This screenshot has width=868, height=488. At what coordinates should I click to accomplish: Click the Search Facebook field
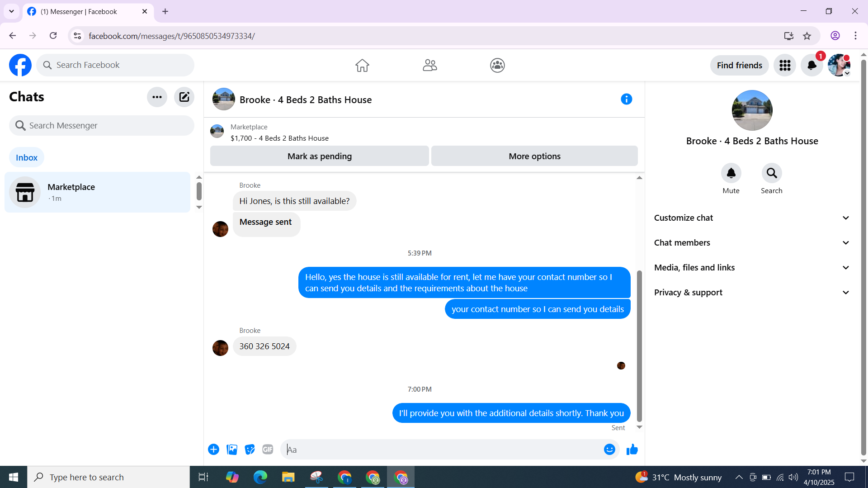click(115, 65)
